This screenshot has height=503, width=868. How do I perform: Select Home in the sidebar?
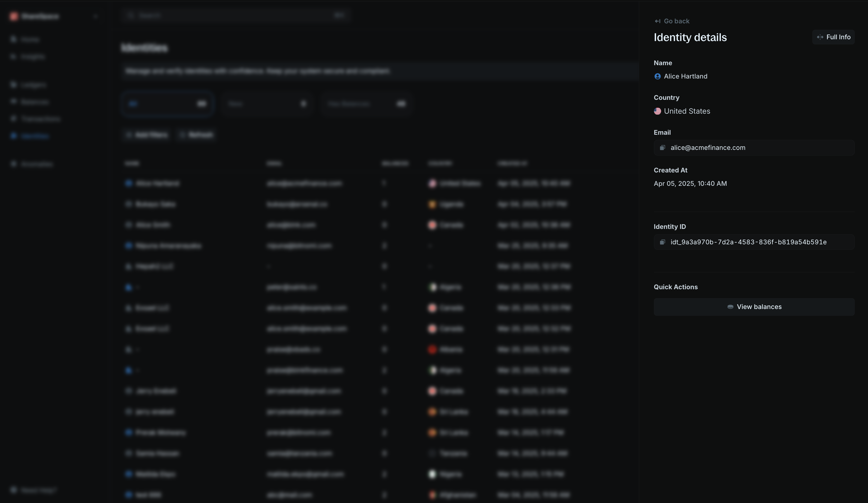point(13,39)
